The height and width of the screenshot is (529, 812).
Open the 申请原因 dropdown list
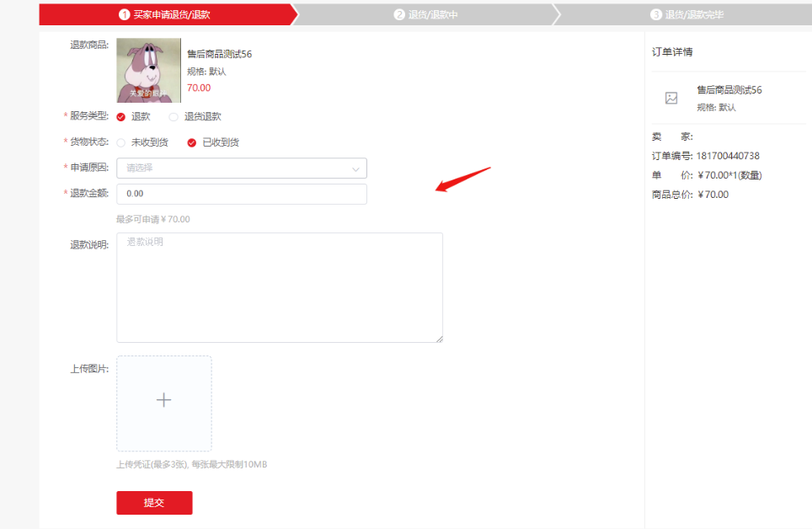click(x=241, y=168)
